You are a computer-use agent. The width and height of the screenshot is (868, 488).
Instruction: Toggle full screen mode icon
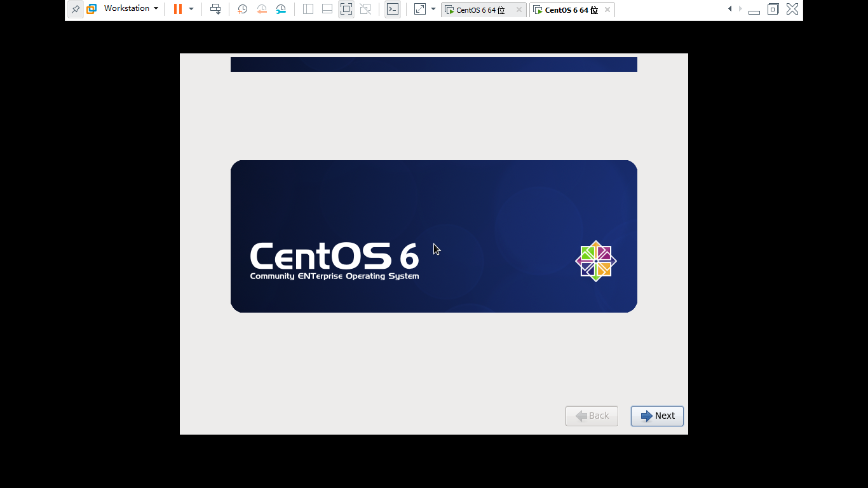pyautogui.click(x=346, y=9)
